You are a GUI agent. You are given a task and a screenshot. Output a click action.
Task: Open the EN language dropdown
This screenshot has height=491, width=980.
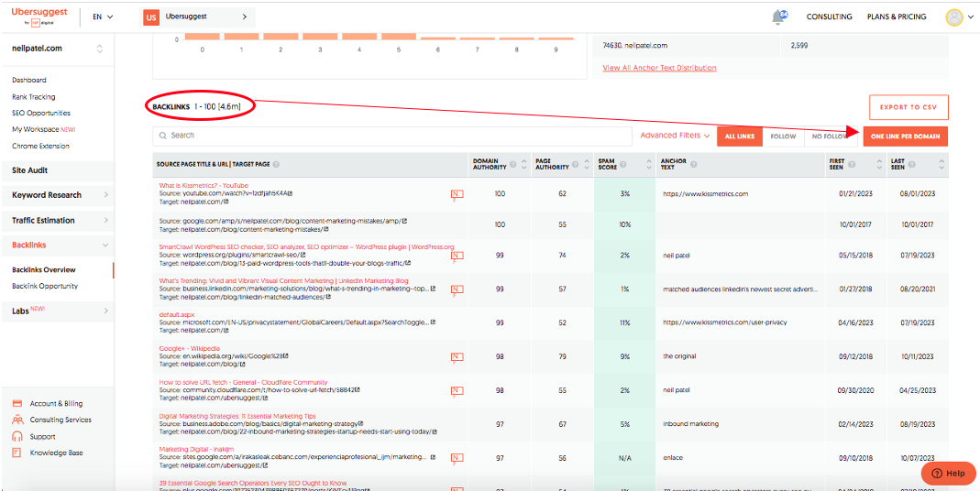click(x=103, y=16)
